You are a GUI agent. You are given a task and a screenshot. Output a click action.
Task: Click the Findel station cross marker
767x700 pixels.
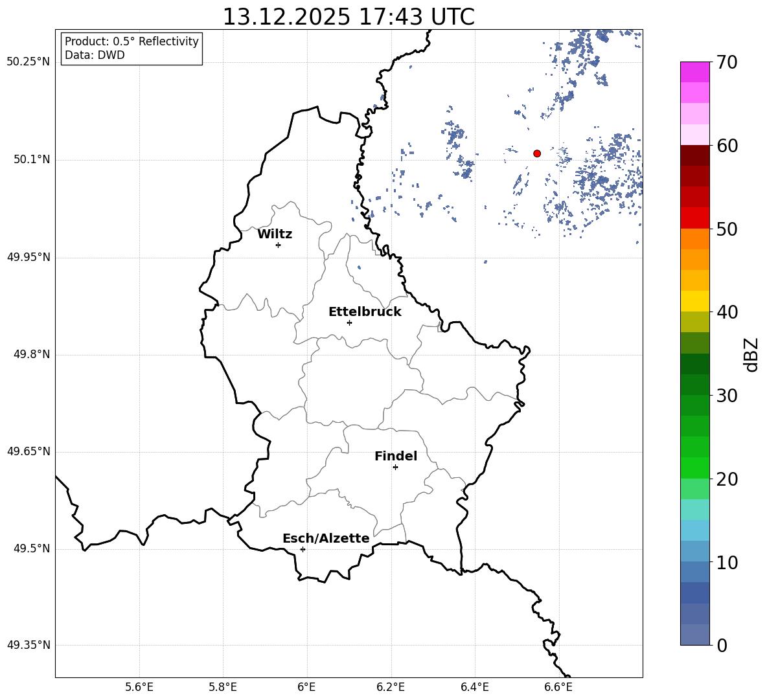395,468
